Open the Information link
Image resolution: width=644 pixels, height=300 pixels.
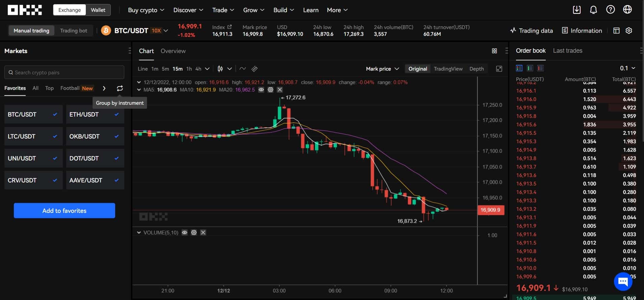click(x=582, y=31)
